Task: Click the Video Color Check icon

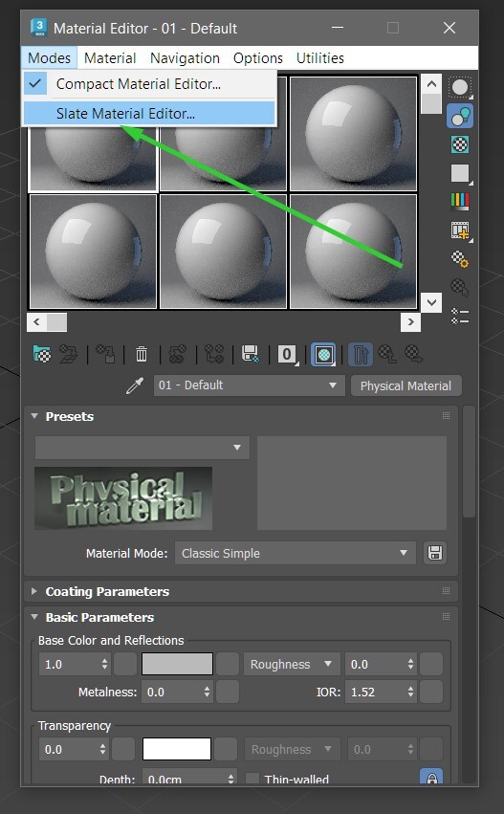Action: pos(460,201)
